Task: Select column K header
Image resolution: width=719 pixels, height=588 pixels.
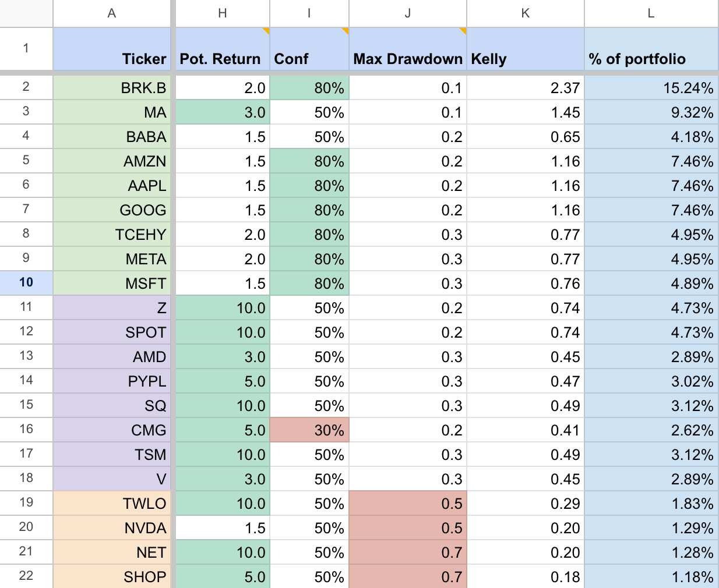Action: pos(526,13)
